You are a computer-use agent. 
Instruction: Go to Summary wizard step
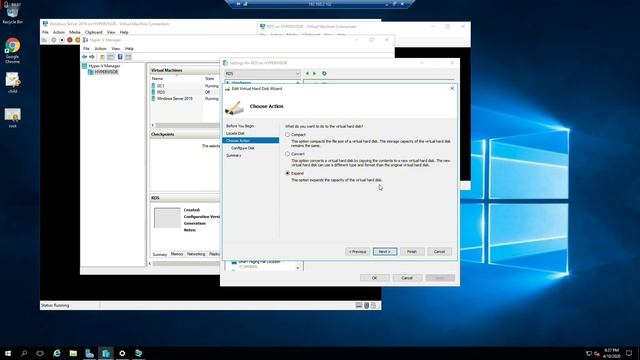233,155
